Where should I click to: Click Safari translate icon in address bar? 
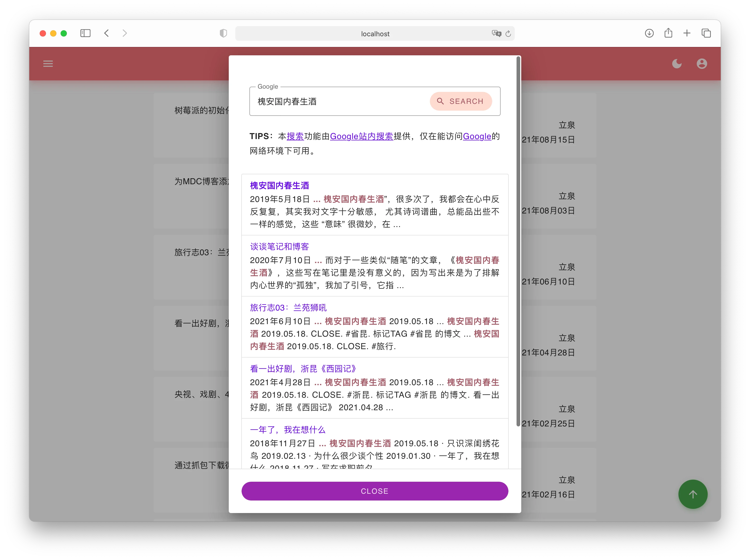(x=496, y=34)
